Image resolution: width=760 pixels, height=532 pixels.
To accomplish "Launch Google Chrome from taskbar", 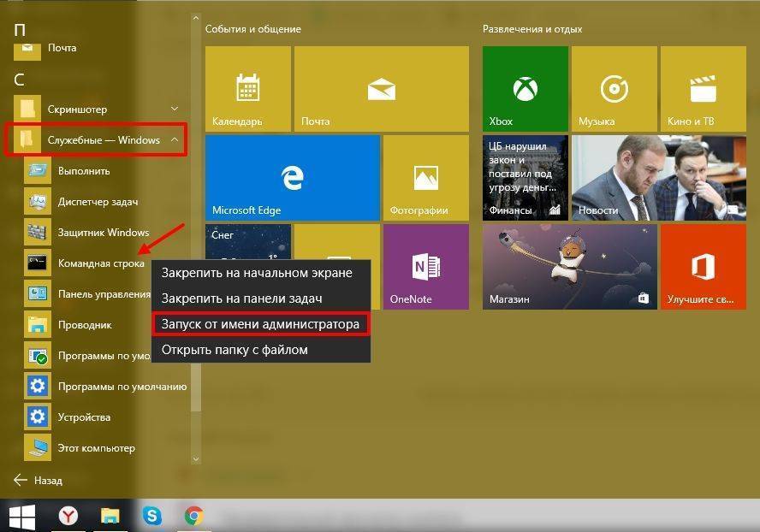I will coord(194,516).
